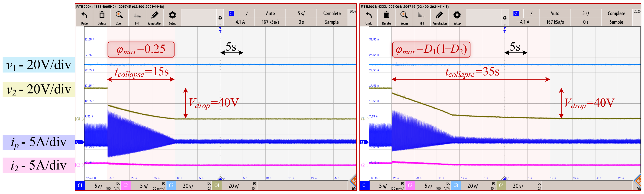This screenshot has height=194, width=644.
Task: Open Sample acquisition mode, left scope
Action: click(332, 22)
